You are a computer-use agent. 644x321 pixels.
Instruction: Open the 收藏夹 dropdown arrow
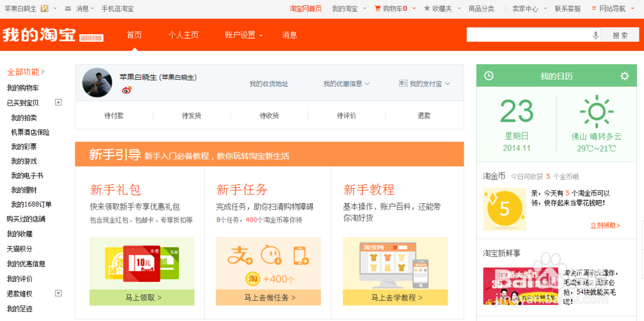click(x=459, y=8)
